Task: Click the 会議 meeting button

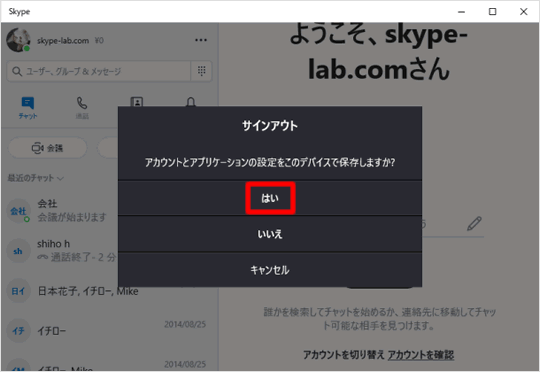Action: click(48, 148)
